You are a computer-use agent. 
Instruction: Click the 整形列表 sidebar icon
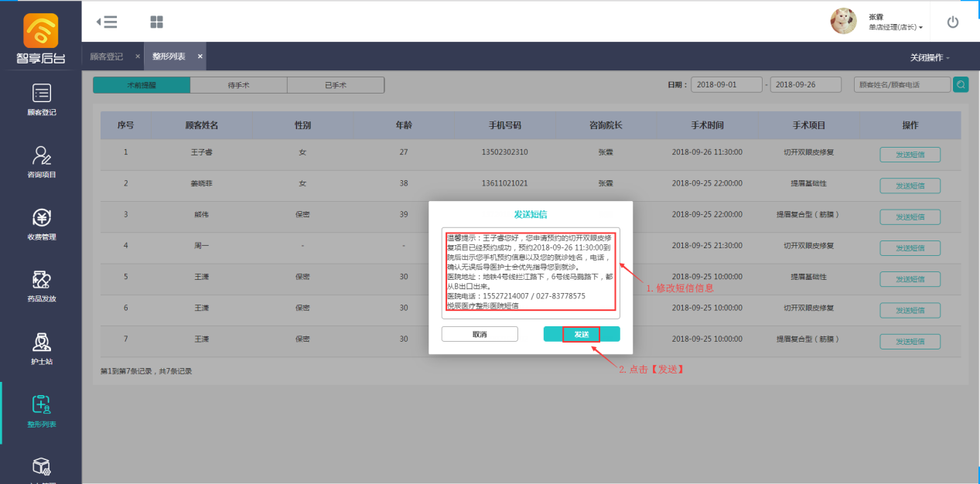tap(41, 405)
